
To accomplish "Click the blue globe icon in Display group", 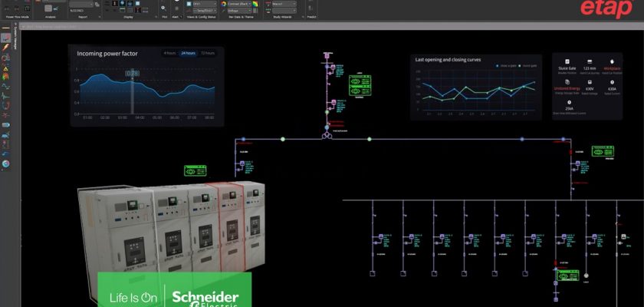I will 130,3.
